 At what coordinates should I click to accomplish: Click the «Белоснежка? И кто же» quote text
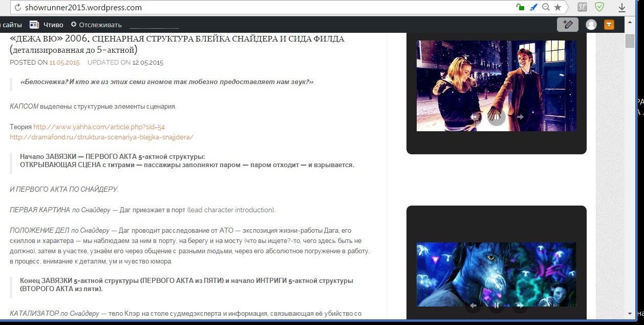[167, 82]
